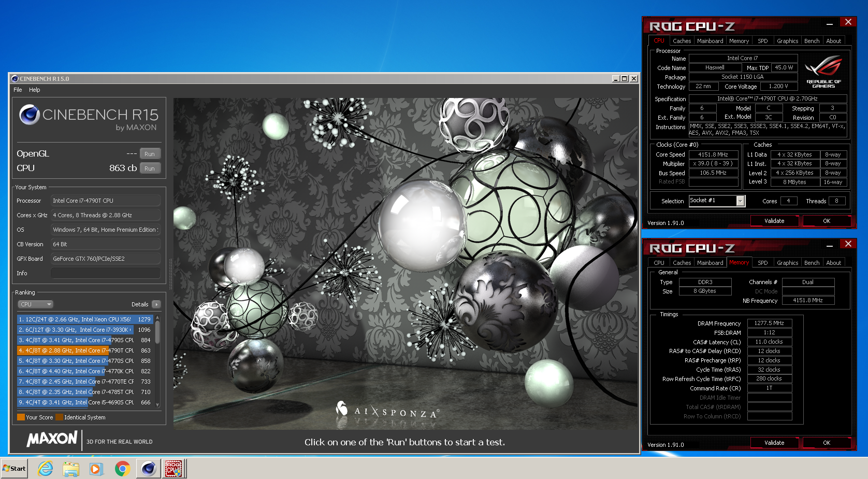Screen dimensions: 868x479
Task: Open Graphics tab in lower CPU-Z window
Action: point(787,263)
